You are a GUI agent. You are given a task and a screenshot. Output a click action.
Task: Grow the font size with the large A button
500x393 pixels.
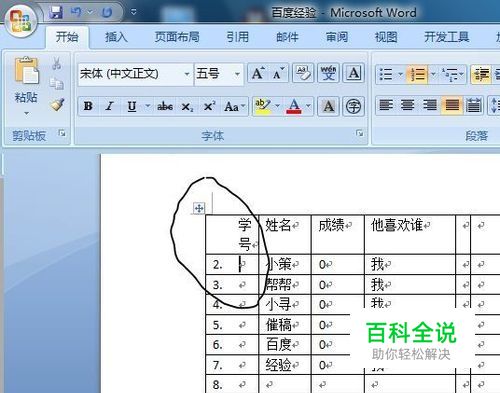pos(258,73)
